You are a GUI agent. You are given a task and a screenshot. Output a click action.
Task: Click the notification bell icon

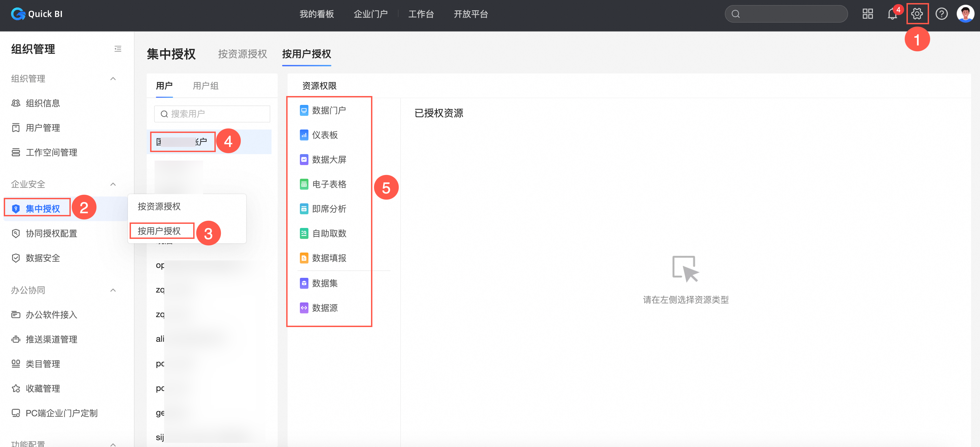point(891,14)
